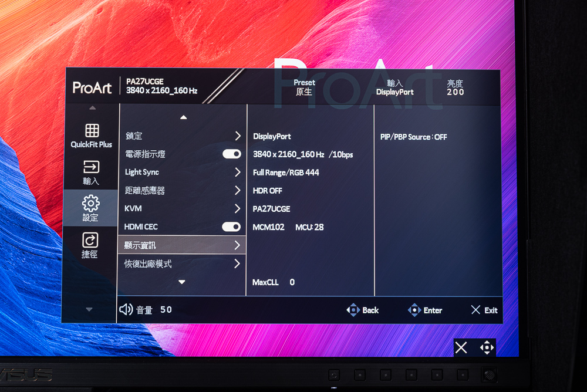Select the 輸入 input icon in sidebar
587x392 pixels.
(91, 167)
